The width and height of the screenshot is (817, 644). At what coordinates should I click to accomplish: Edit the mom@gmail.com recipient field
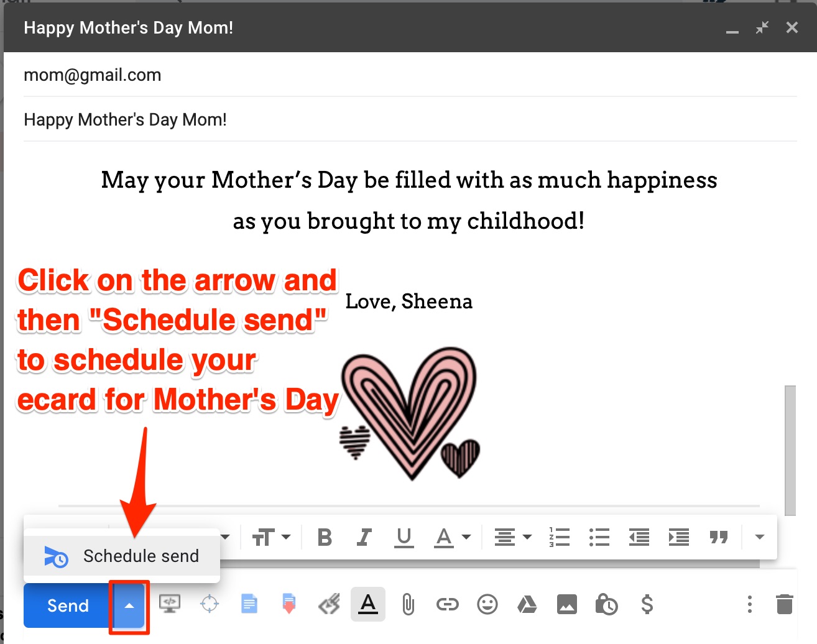tap(92, 75)
